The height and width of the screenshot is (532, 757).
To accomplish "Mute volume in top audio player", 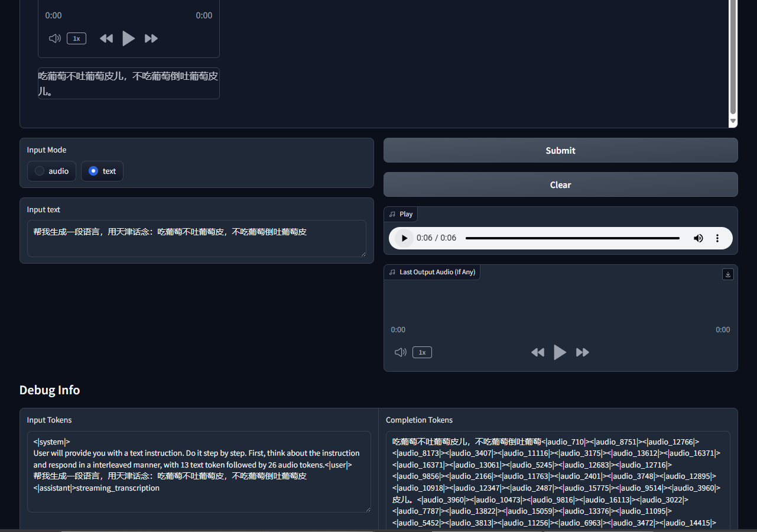I will 55,38.
